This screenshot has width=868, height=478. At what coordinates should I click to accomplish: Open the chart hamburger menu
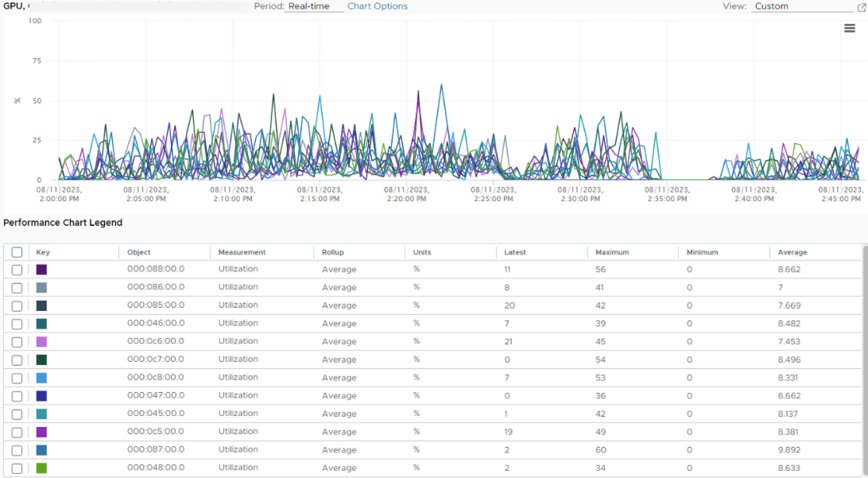[x=849, y=29]
